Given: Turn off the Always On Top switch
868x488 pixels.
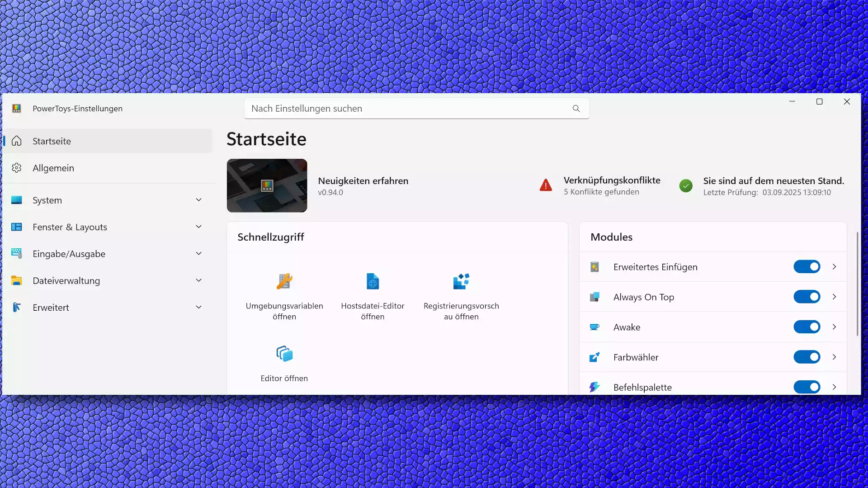Looking at the screenshot, I should [x=807, y=297].
